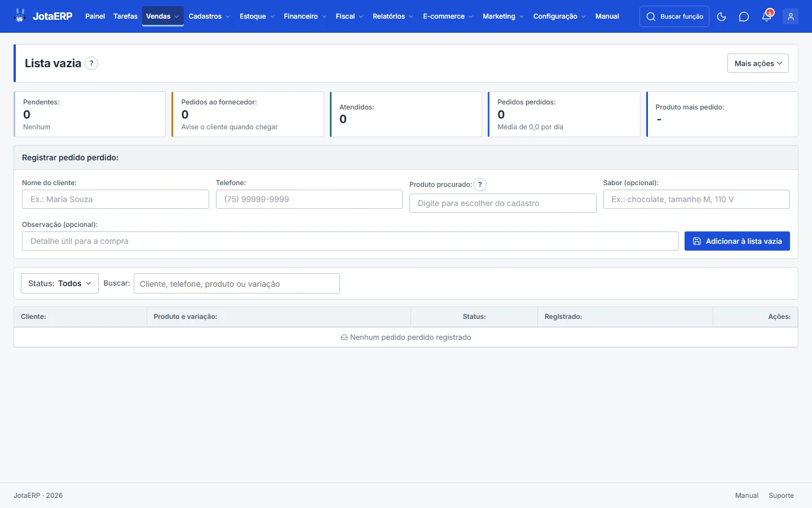Open the Financeiro dropdown
This screenshot has width=812, height=508.
point(305,16)
